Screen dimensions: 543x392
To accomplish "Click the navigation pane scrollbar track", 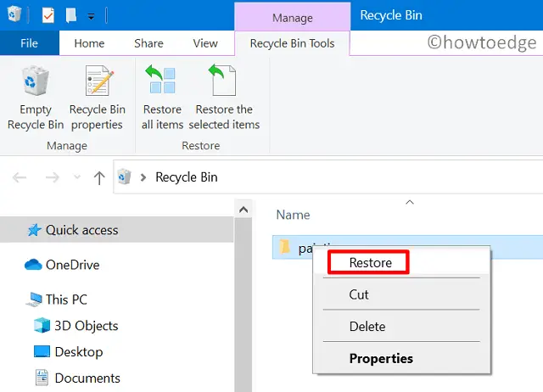I will pyautogui.click(x=244, y=305).
